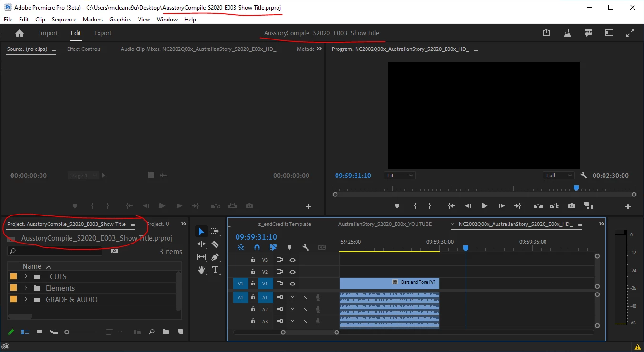Open beta flask icon in header
Screen dimensions: 644x352
pyautogui.click(x=567, y=33)
